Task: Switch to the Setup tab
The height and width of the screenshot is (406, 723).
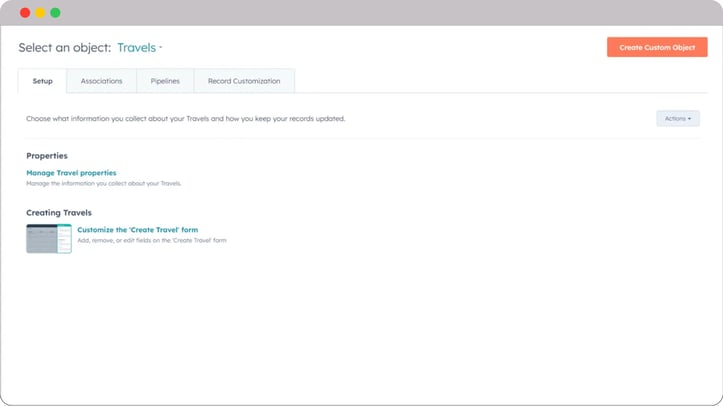Action: 42,81
